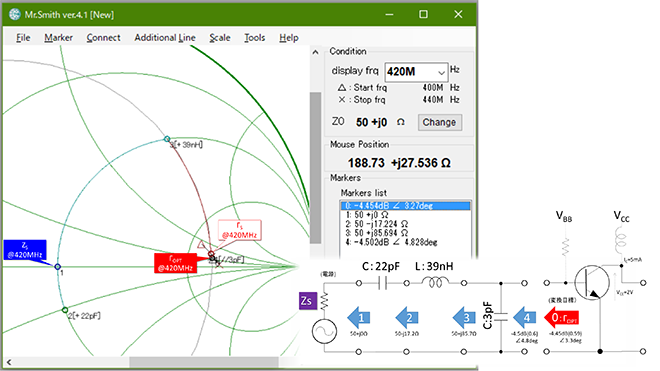Viewport: 660px width, 371px height.
Task: Click the blue arrow labeled 4 in circuit
Action: pos(524,318)
